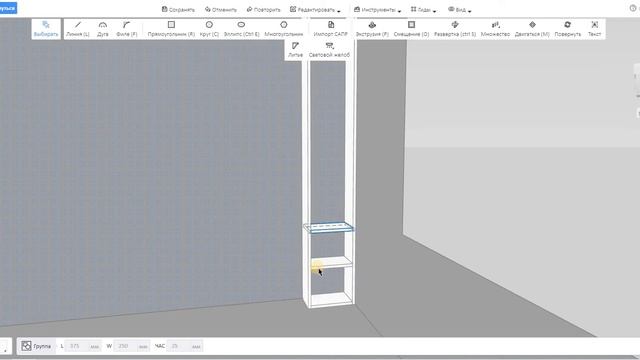The height and width of the screenshot is (360, 640).
Task: Activate the Смещение (O) offset tool
Action: (411, 29)
